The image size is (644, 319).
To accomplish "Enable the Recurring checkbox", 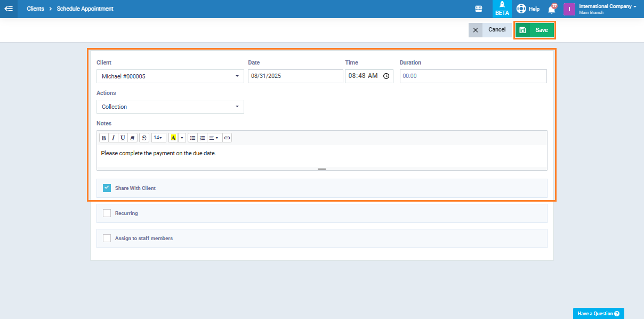I will (107, 213).
